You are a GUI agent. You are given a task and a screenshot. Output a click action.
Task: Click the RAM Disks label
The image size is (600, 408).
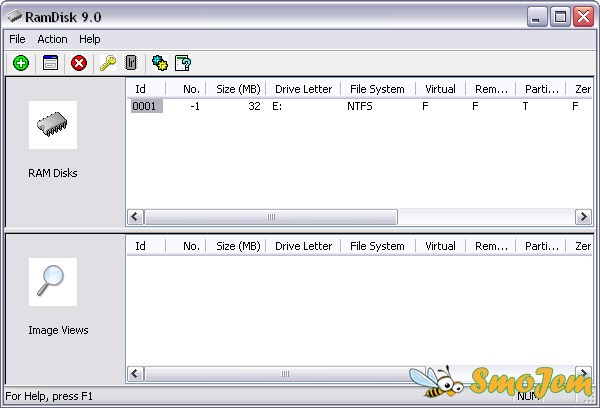point(53,173)
